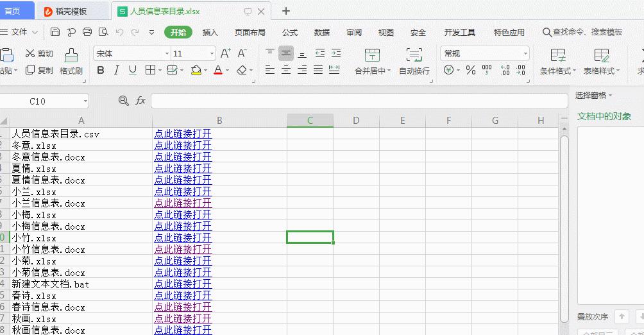
Task: Increase decimal places
Action: coord(505,71)
